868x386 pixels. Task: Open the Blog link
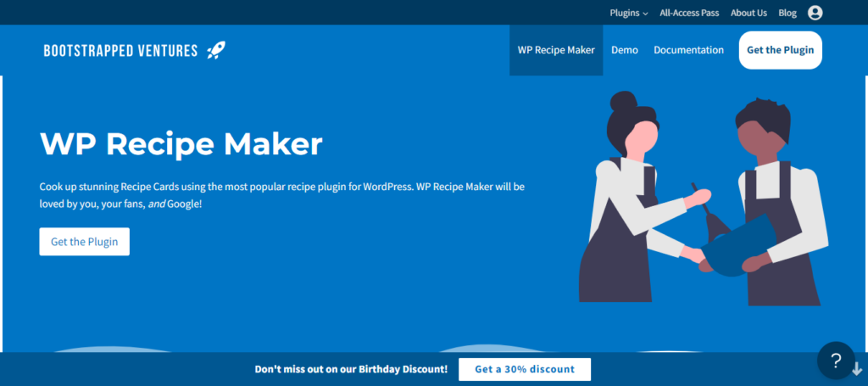click(787, 13)
